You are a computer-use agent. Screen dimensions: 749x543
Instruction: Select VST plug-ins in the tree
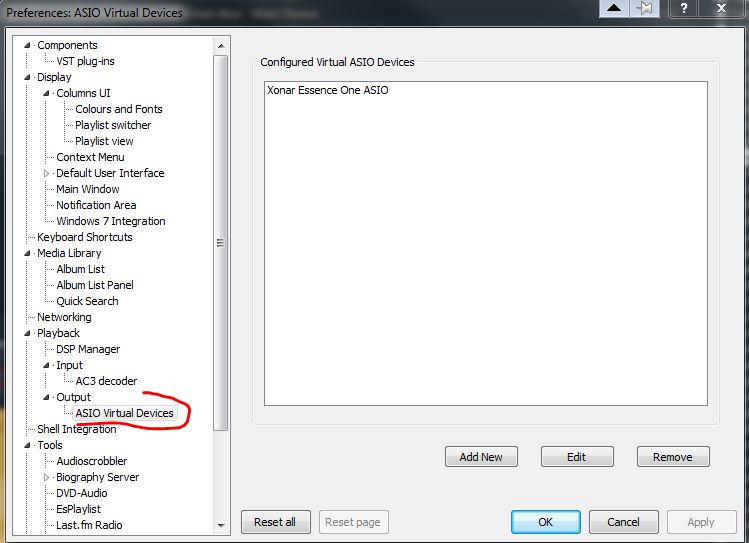(85, 61)
